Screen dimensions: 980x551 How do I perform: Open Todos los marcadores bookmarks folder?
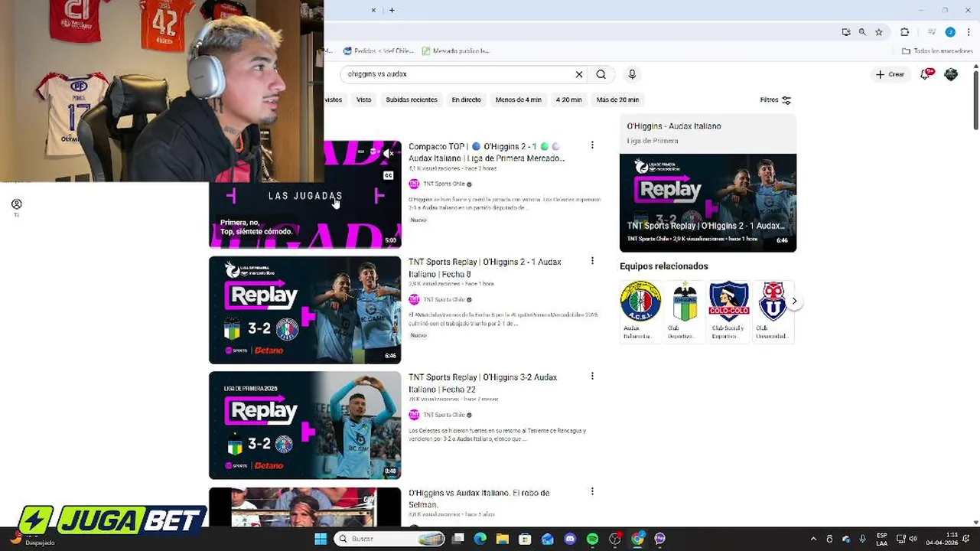click(937, 51)
